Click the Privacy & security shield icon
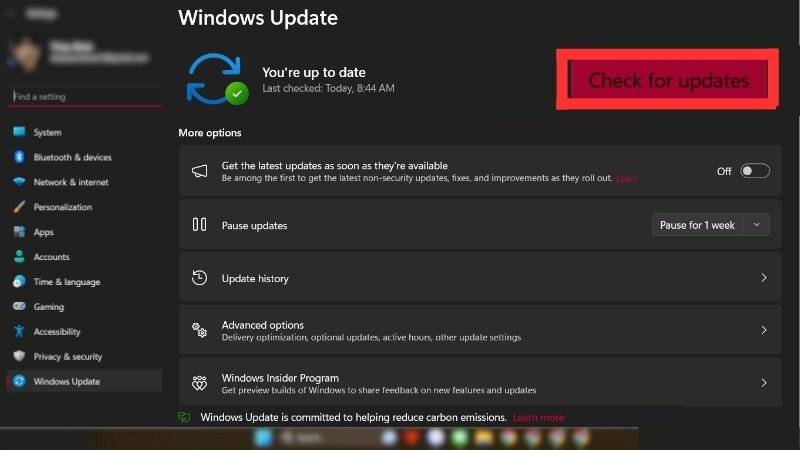This screenshot has height=450, width=800. coord(19,356)
